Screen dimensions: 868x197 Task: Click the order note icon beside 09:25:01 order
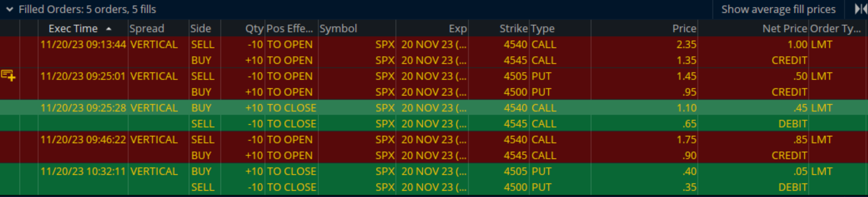tap(8, 75)
